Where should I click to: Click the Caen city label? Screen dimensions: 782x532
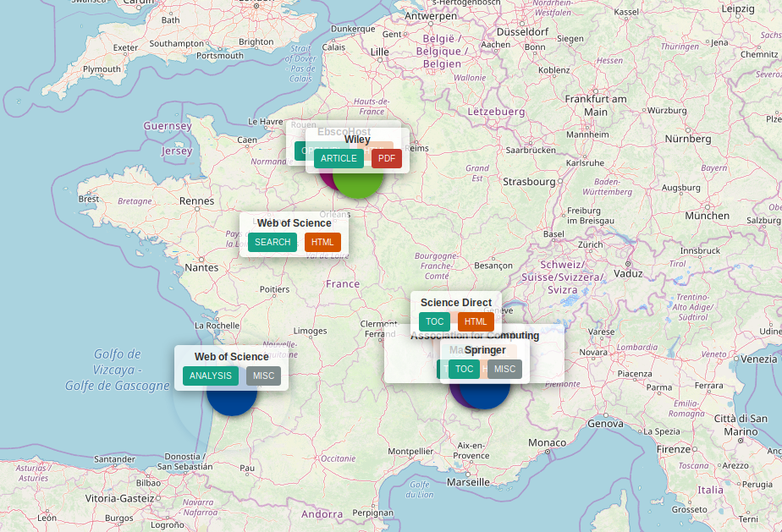(x=247, y=140)
